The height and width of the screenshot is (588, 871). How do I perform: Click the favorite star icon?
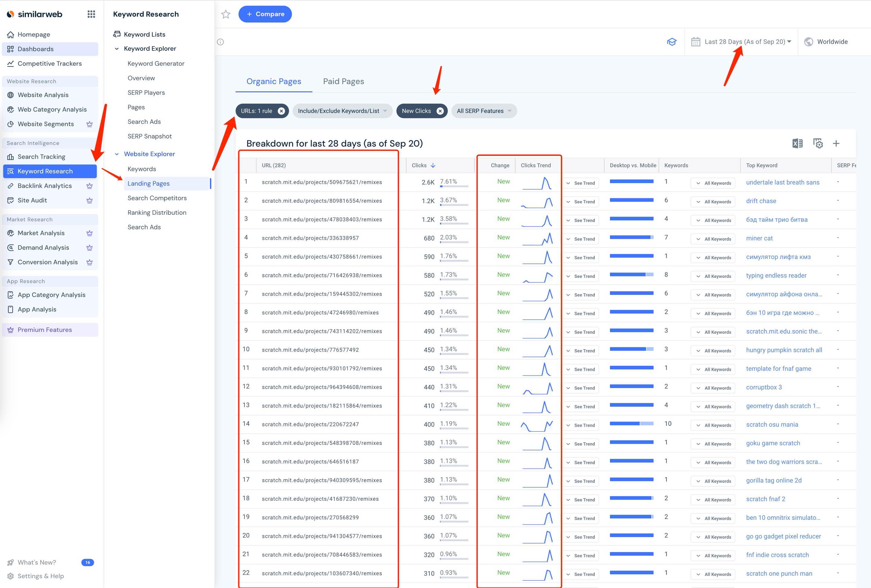(x=226, y=14)
